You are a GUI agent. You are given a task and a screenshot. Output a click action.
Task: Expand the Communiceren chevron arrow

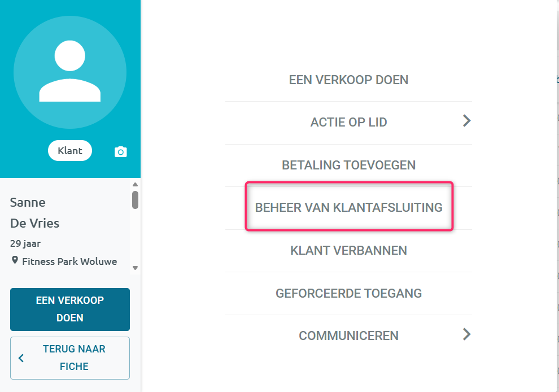(466, 334)
